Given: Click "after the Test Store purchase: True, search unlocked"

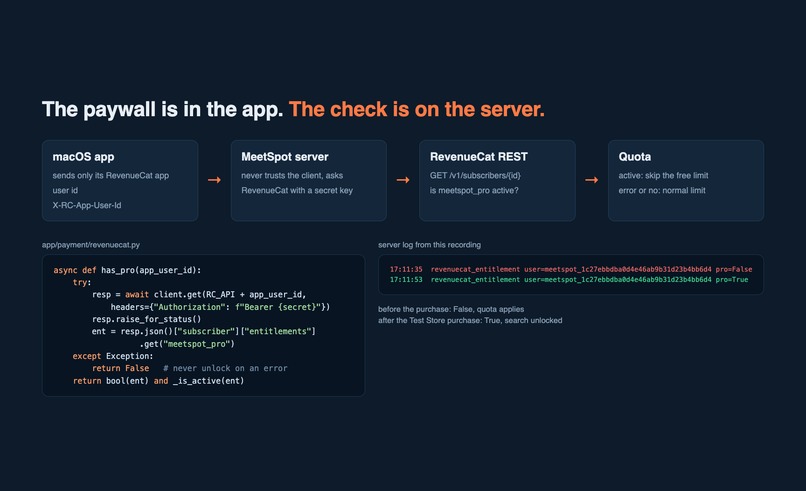Looking at the screenshot, I should [x=470, y=320].
